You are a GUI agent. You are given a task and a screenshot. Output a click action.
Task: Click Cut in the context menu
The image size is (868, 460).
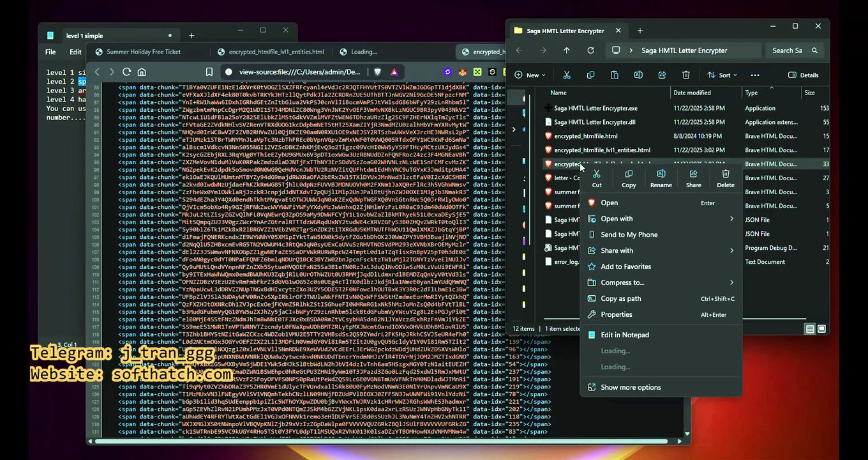click(x=597, y=178)
